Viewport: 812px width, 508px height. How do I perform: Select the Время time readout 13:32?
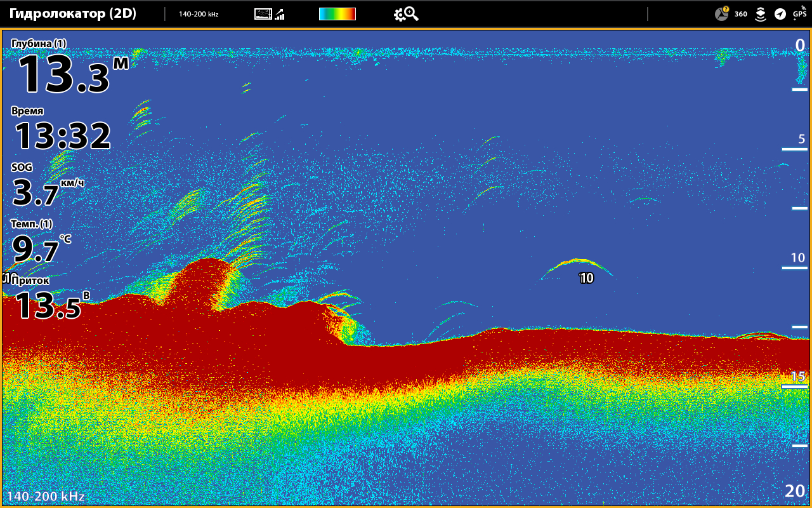coord(62,135)
